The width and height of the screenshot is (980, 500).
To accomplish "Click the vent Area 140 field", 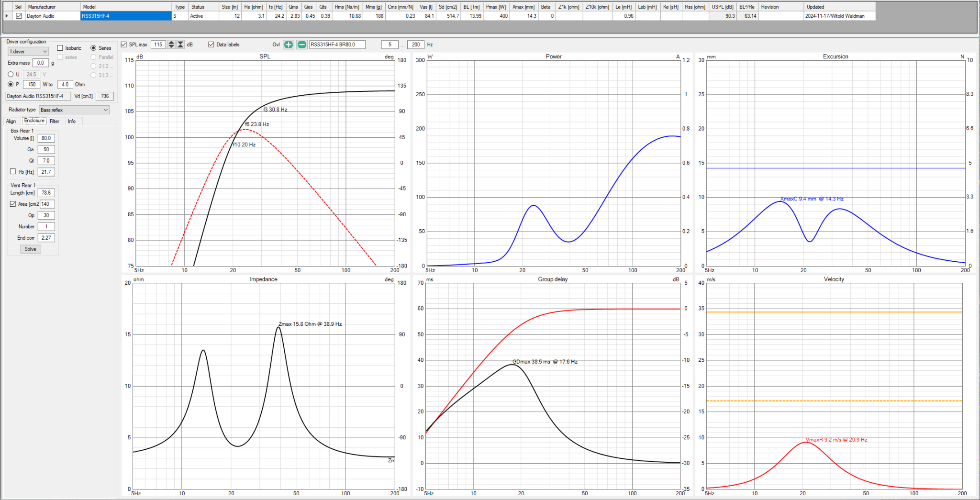I will (47, 204).
